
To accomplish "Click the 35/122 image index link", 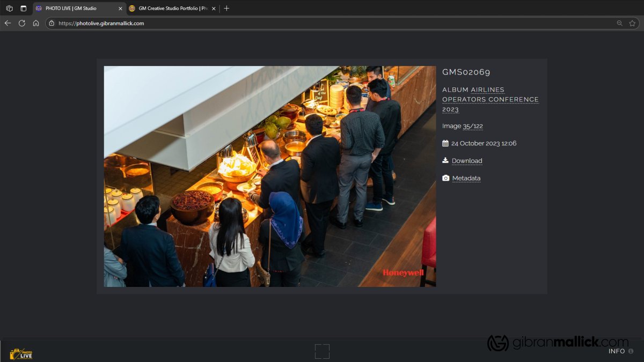I will (x=473, y=126).
